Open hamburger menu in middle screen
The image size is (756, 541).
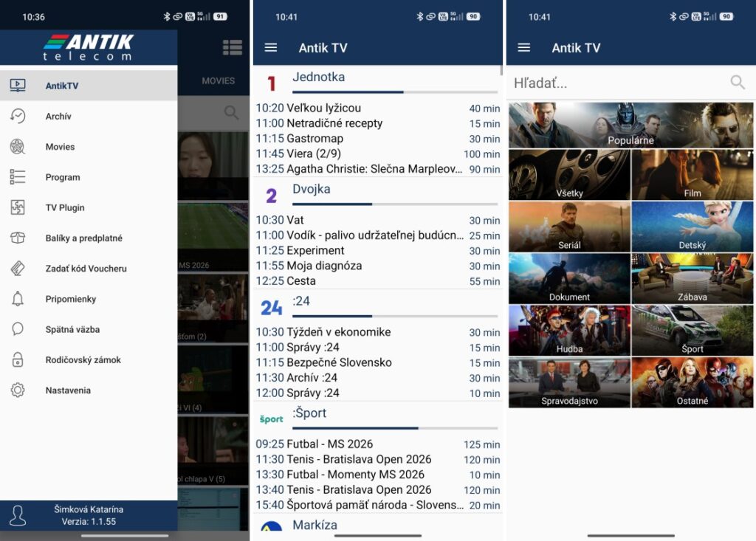click(271, 47)
